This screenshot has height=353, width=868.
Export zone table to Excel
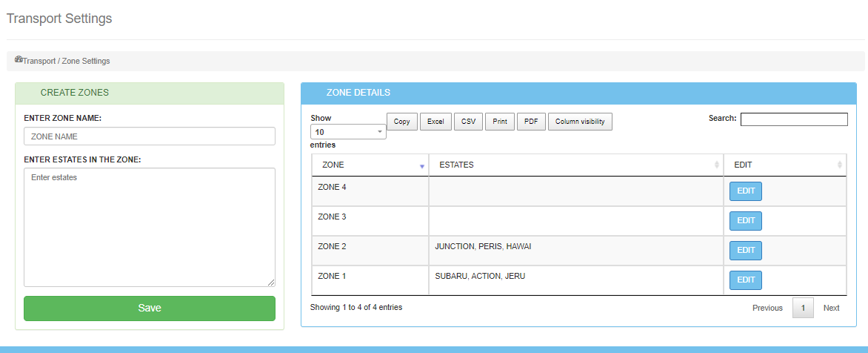435,122
